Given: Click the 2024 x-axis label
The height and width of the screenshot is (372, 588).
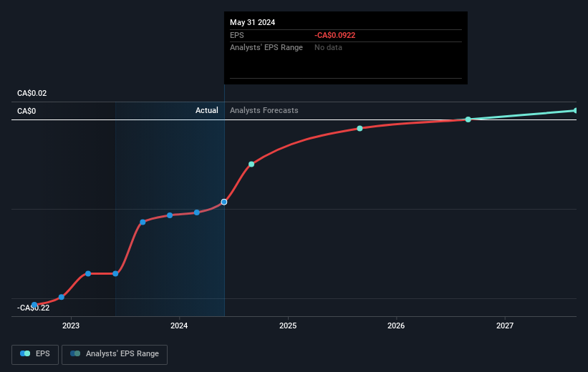Looking at the screenshot, I should (x=179, y=325).
